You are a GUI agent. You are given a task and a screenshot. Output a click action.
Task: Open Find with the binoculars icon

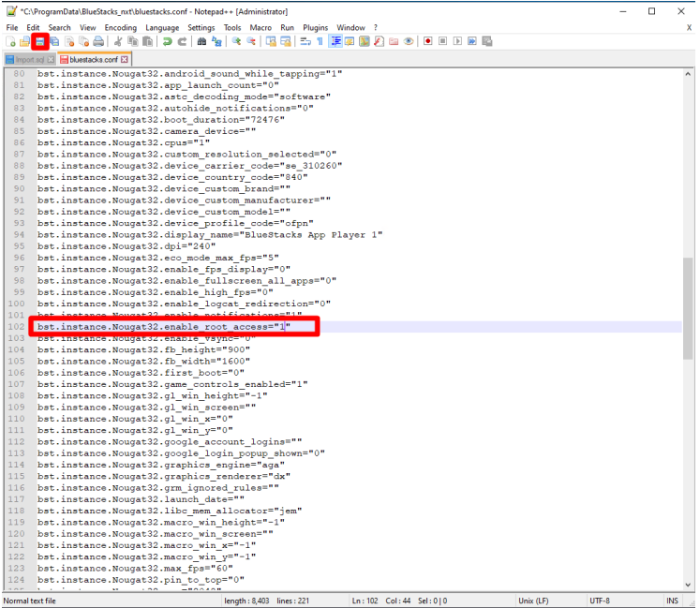(201, 41)
